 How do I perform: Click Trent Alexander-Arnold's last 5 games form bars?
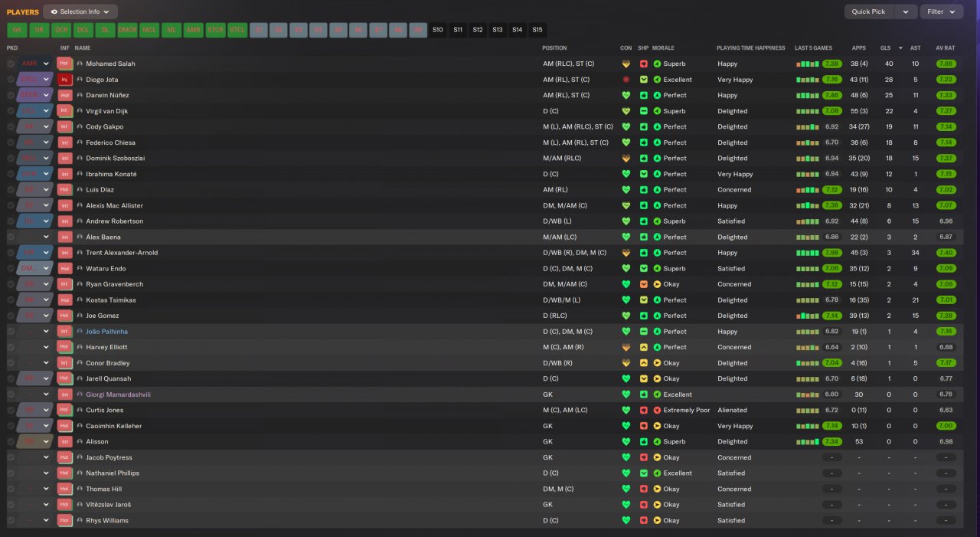click(807, 253)
